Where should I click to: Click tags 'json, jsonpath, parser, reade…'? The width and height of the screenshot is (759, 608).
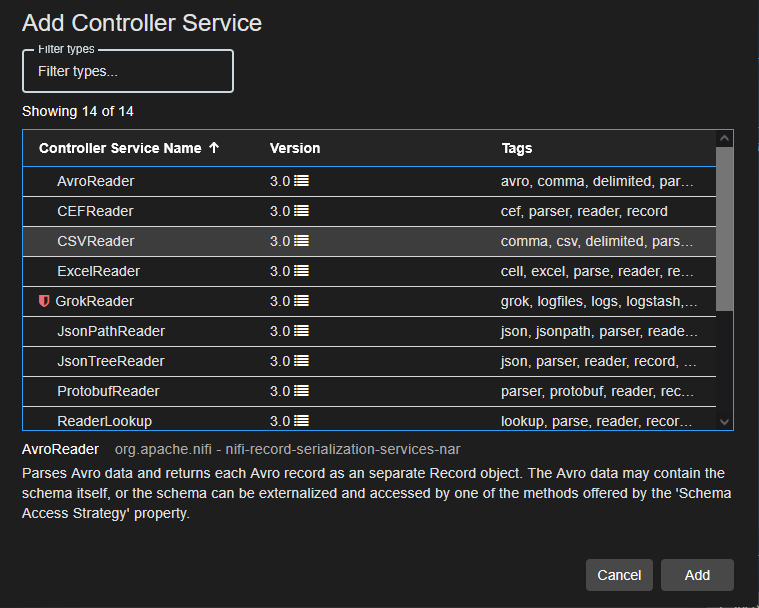599,331
